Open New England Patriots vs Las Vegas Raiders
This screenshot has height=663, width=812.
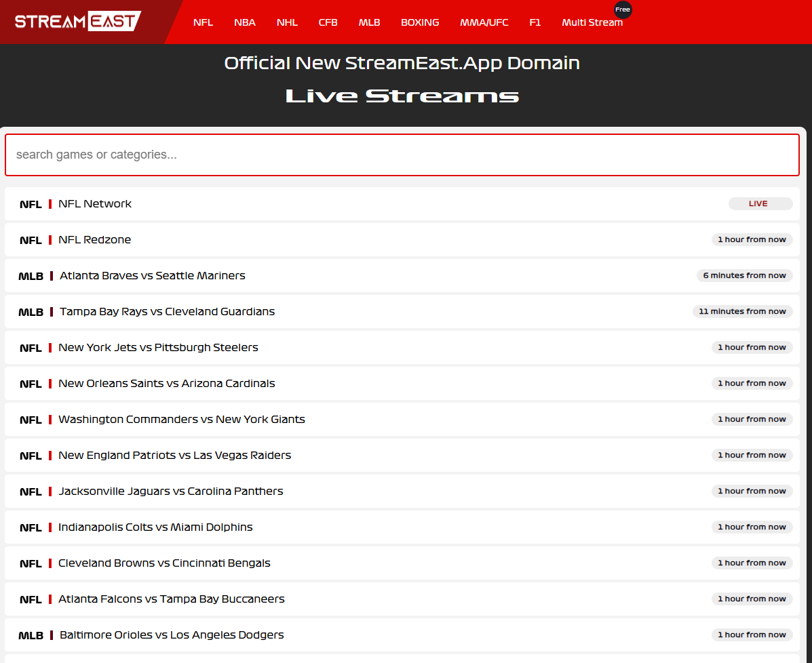tap(402, 456)
